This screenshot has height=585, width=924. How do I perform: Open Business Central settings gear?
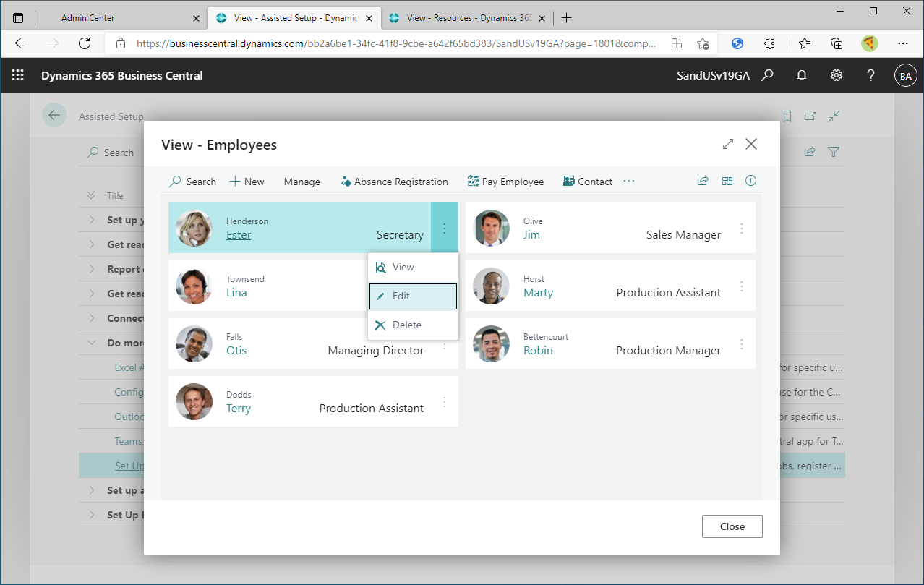[836, 75]
